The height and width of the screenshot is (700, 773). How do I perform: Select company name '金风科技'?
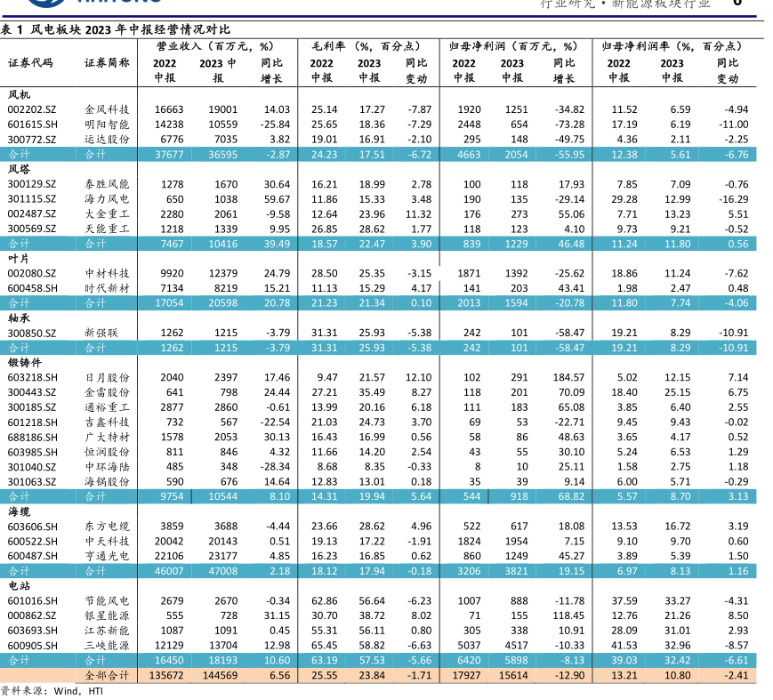[x=107, y=109]
